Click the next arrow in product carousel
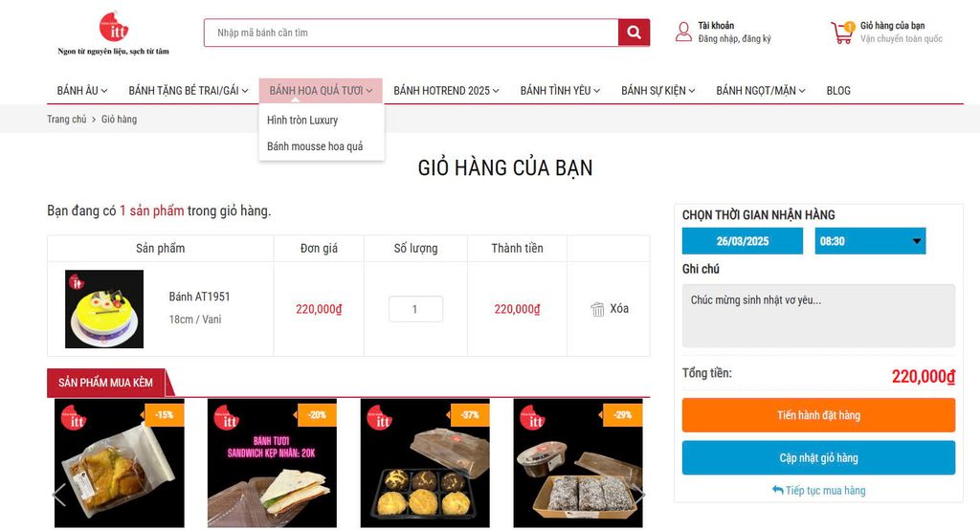Viewport: 980px width, 530px height. click(x=638, y=495)
